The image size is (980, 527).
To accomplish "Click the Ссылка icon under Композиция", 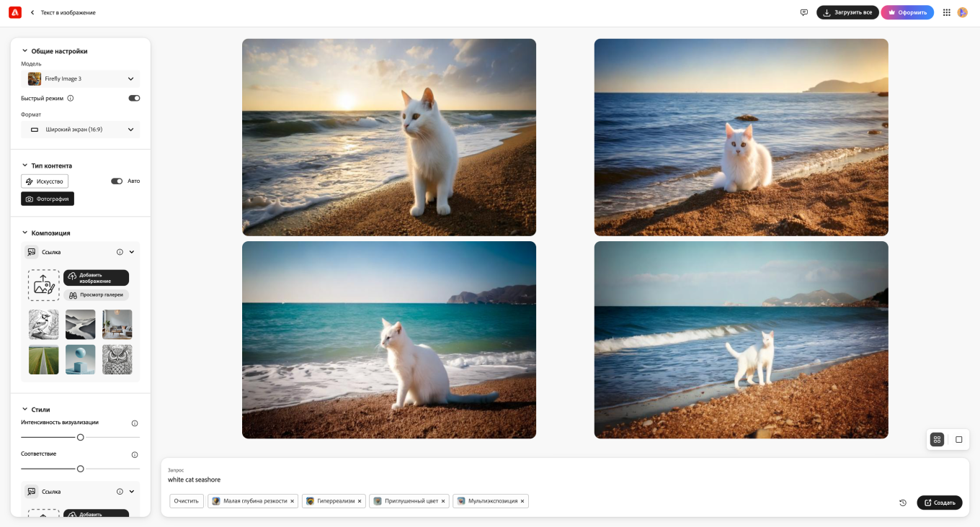I will [x=32, y=252].
